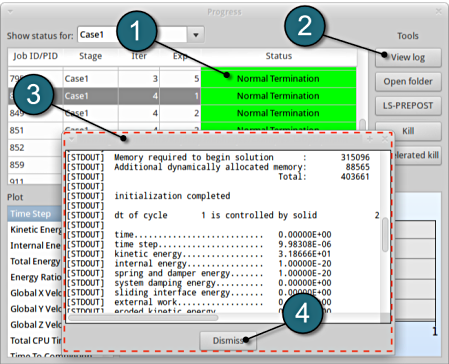Select Normal Termination status for iteration 4 experiment 2

[x=278, y=113]
